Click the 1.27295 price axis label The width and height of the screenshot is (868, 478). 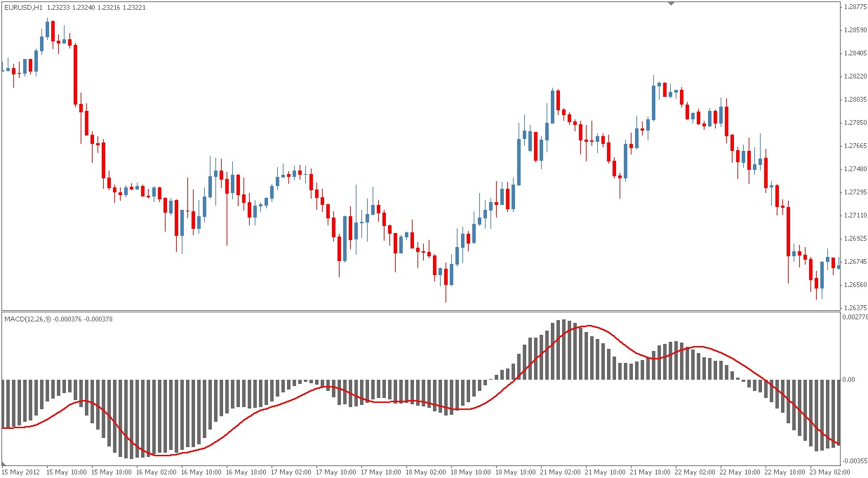pyautogui.click(x=855, y=192)
